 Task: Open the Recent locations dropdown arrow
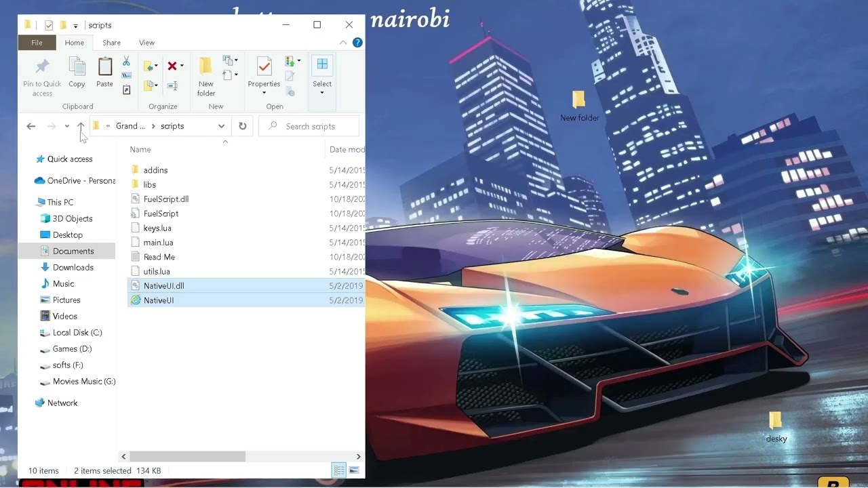point(67,126)
